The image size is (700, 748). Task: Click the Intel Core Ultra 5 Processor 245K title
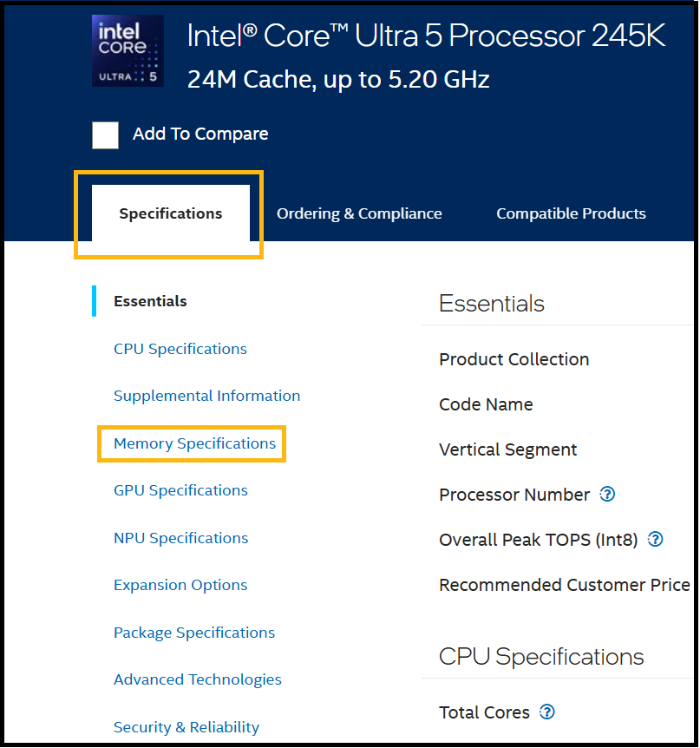[x=426, y=36]
